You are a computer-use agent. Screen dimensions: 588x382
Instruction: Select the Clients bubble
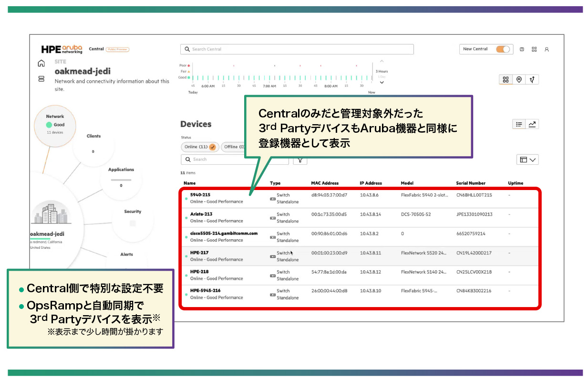point(93,144)
